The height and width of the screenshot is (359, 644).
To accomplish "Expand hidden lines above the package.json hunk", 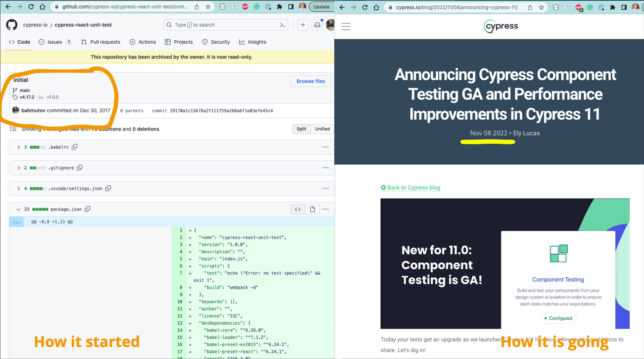I will point(17,222).
